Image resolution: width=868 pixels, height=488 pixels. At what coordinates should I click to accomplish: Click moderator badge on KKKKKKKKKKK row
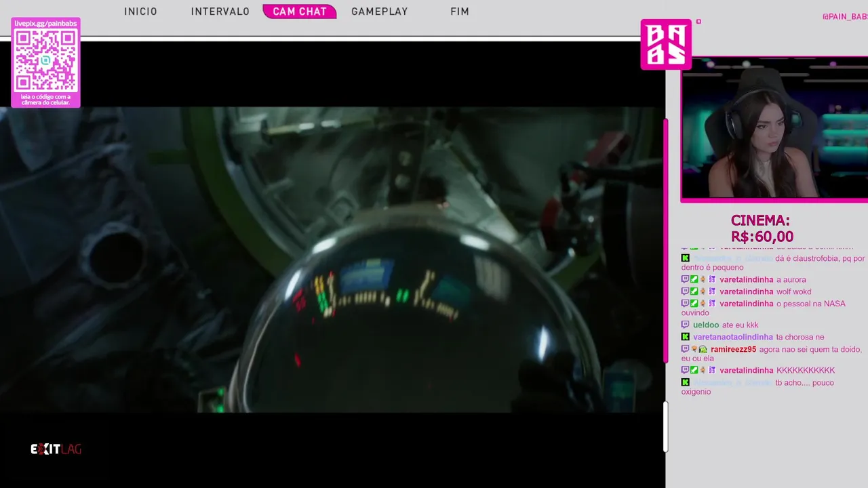[694, 370]
